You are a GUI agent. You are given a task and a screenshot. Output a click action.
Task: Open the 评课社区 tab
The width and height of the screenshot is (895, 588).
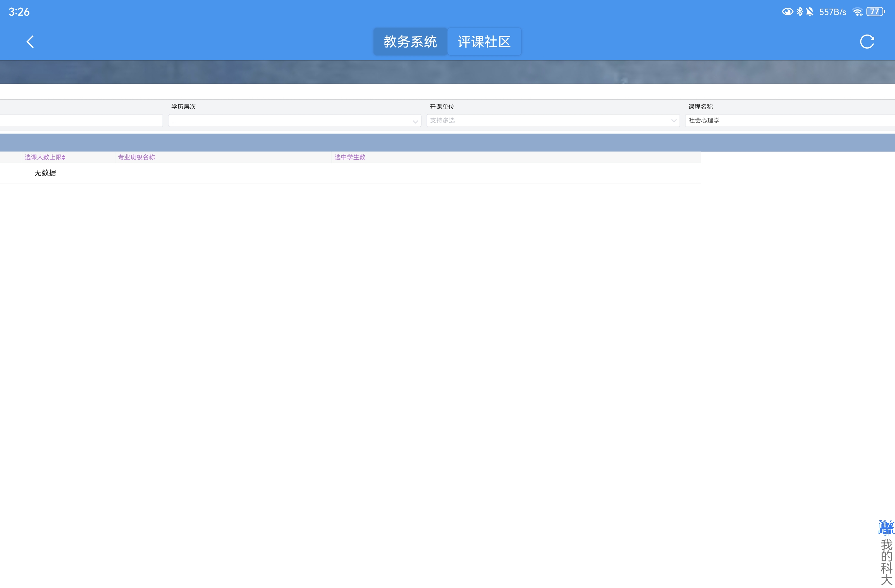tap(484, 42)
